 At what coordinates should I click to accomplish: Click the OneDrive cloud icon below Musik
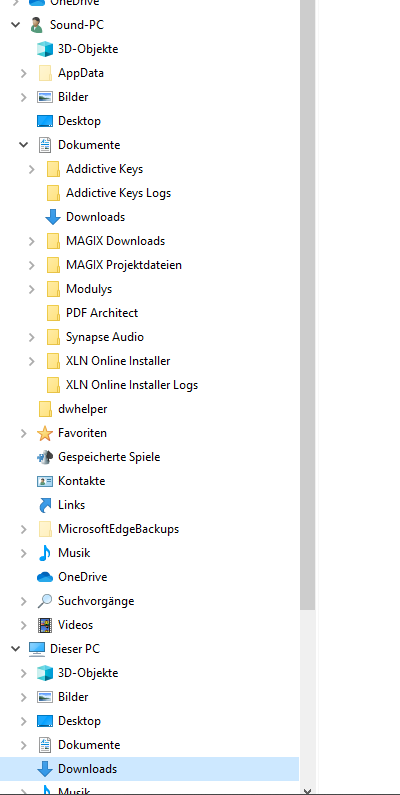[x=45, y=577]
